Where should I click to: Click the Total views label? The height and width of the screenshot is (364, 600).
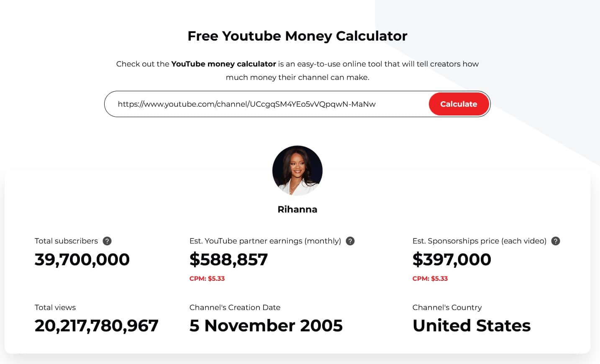click(55, 308)
